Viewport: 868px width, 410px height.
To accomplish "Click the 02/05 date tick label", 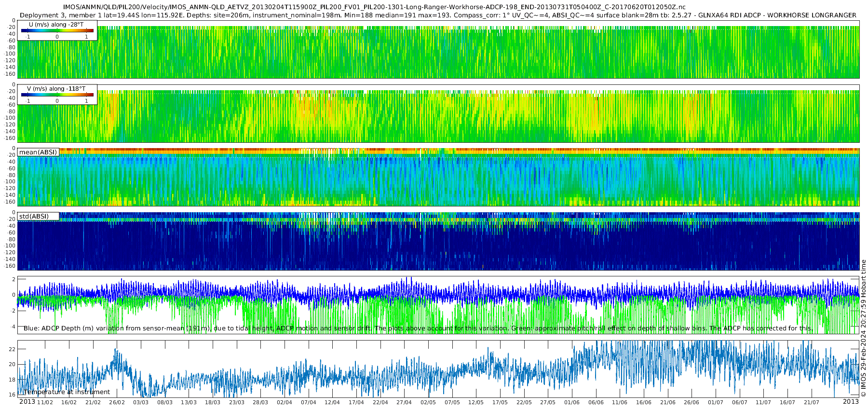I will (x=428, y=402).
